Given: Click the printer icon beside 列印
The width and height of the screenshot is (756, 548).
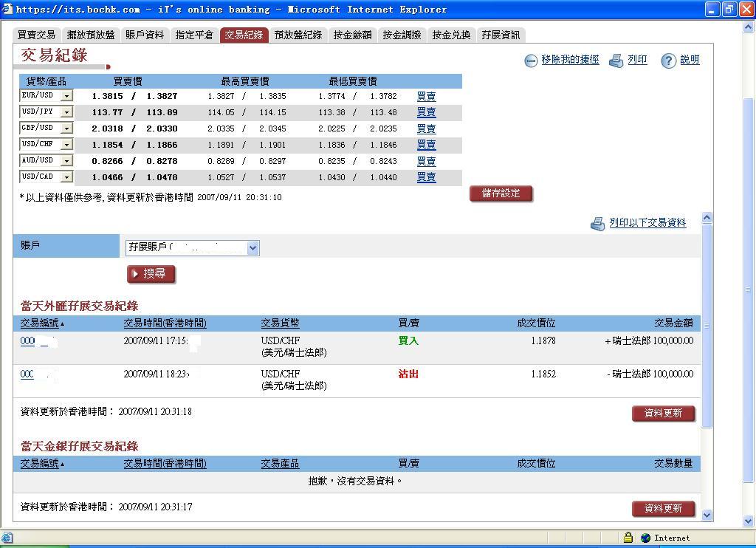Looking at the screenshot, I should pyautogui.click(x=616, y=61).
